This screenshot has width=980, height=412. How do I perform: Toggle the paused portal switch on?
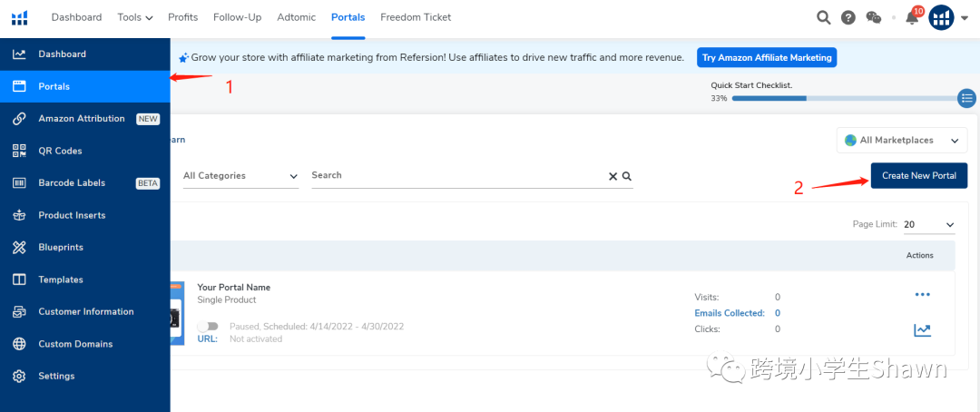(x=208, y=327)
